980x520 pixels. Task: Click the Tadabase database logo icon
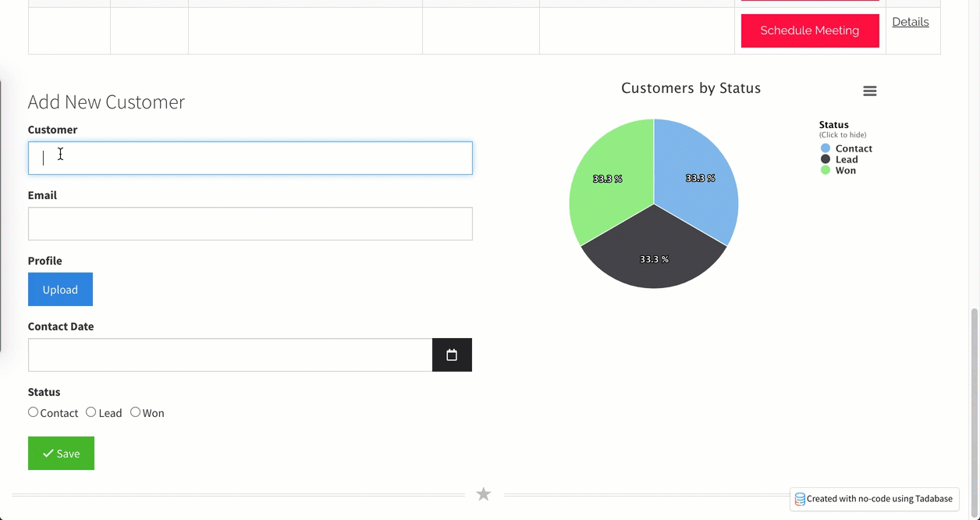coord(800,499)
